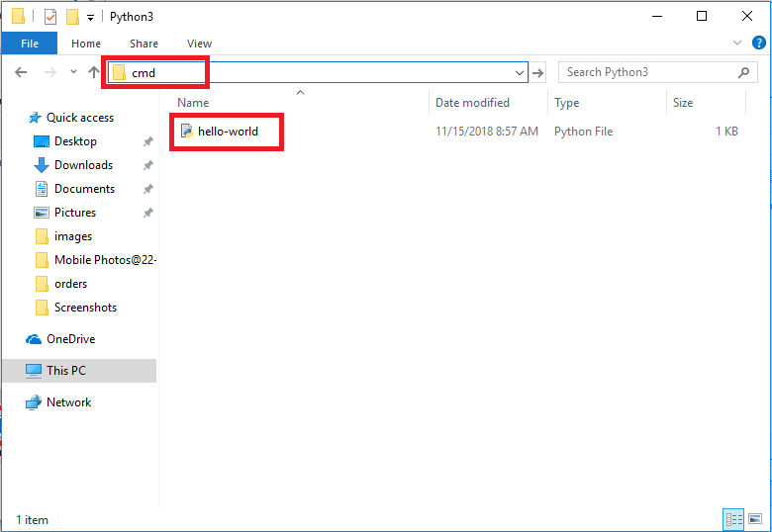Image resolution: width=772 pixels, height=532 pixels.
Task: Click the pin icon beside Pictures
Action: click(147, 213)
